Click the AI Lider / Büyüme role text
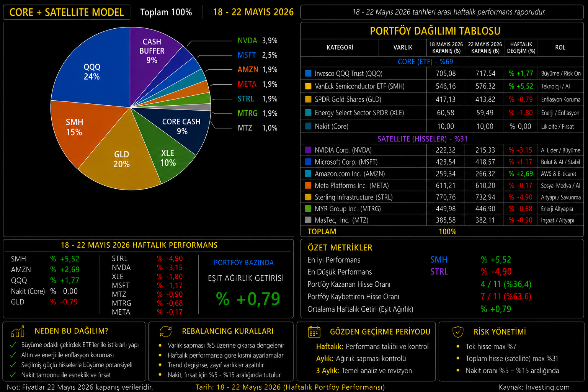 [560, 150]
